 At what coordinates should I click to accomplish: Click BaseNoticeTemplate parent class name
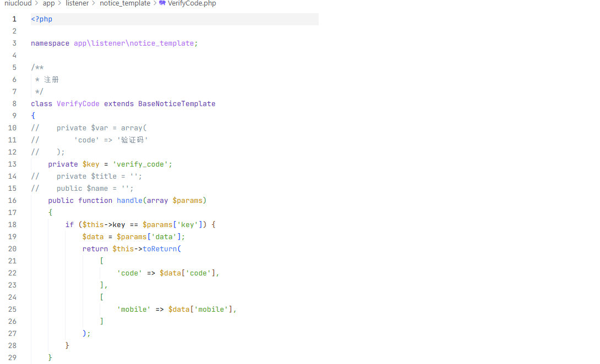click(x=177, y=103)
